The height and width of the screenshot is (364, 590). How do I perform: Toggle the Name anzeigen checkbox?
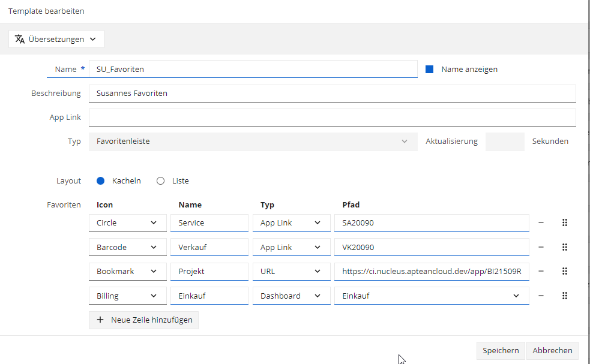(429, 69)
